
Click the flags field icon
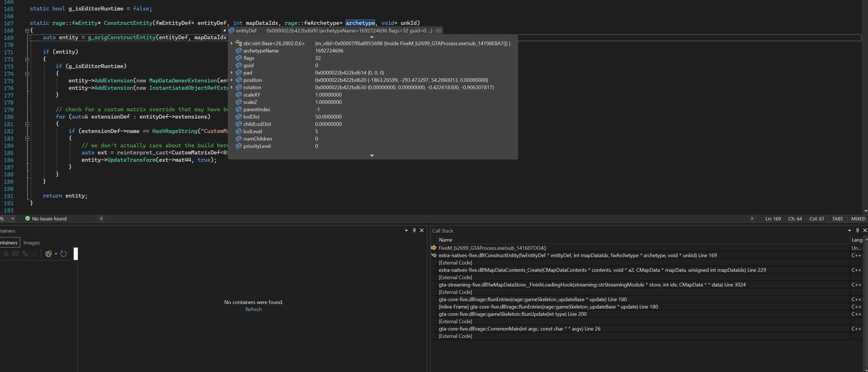pyautogui.click(x=239, y=58)
